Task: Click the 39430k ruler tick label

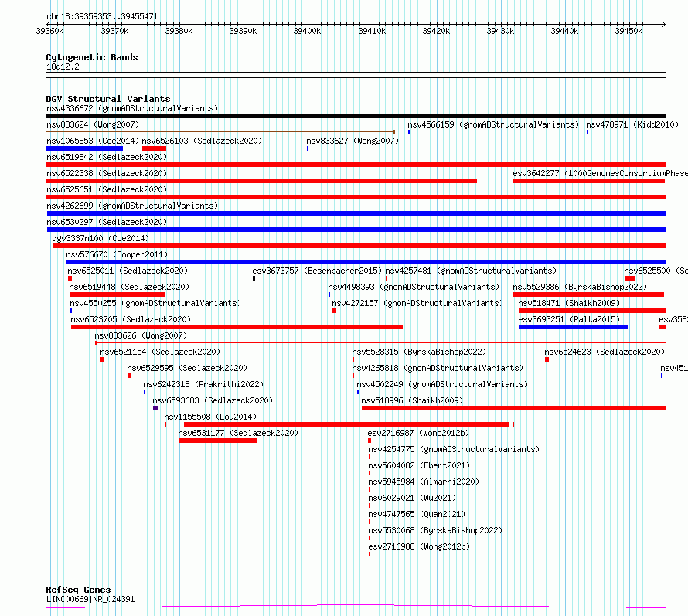Action: (x=500, y=31)
